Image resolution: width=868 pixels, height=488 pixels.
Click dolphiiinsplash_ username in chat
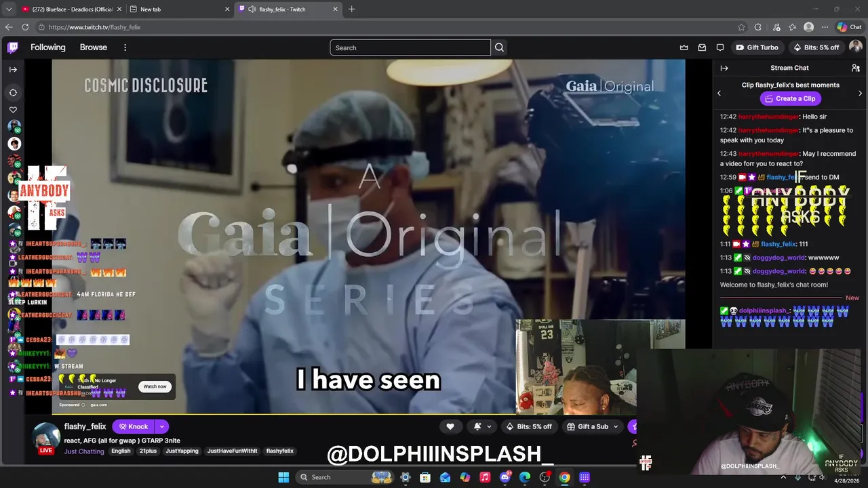click(763, 310)
